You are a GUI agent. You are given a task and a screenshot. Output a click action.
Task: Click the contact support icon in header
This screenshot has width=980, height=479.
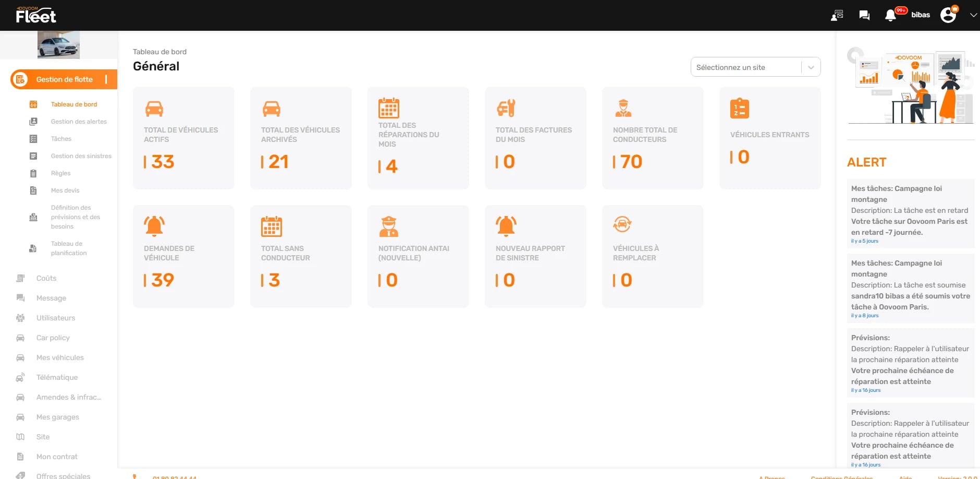click(837, 15)
